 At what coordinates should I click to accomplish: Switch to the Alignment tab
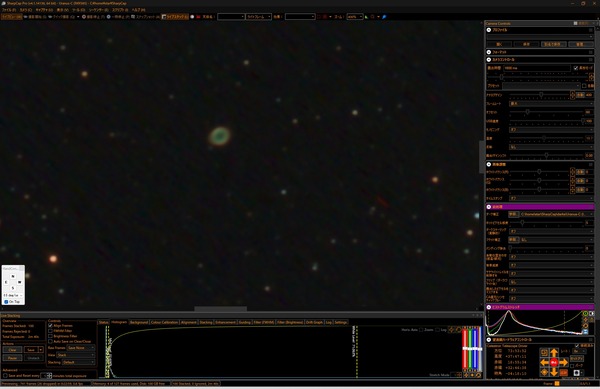coord(189,322)
